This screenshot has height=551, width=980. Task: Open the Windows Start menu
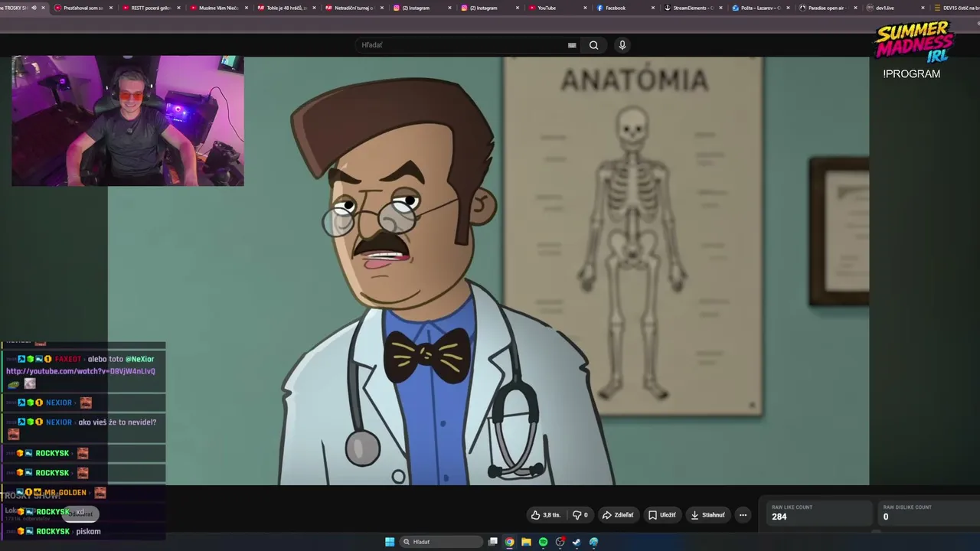pos(390,542)
